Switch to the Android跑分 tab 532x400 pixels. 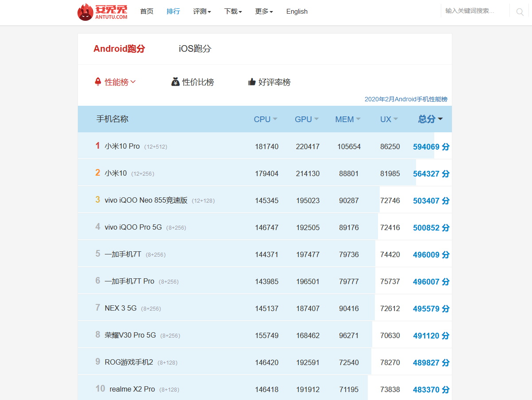point(119,49)
